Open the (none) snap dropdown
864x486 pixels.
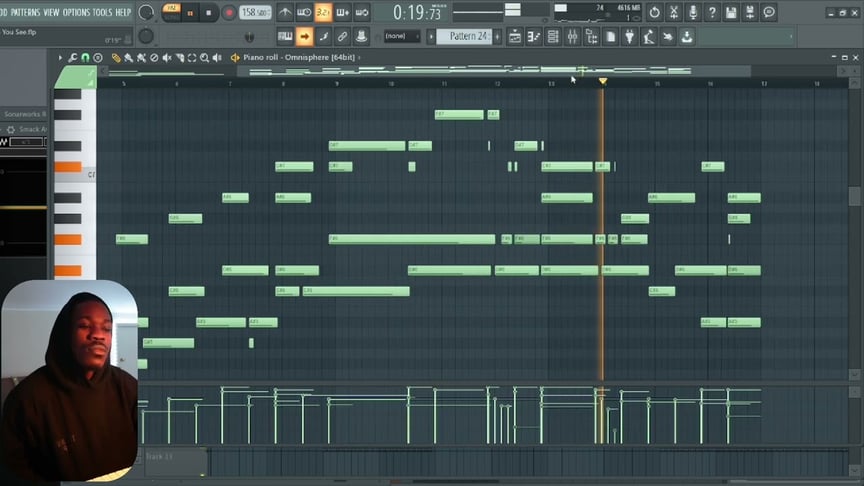402,36
